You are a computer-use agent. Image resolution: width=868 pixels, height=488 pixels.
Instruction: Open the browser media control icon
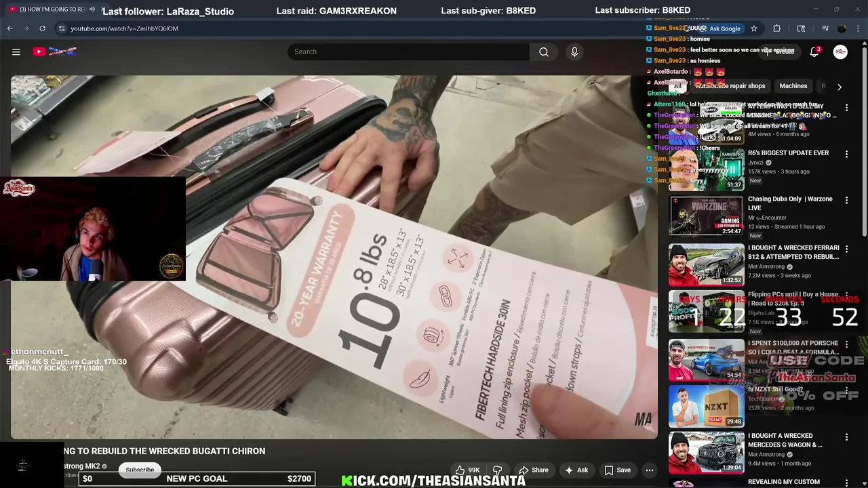click(x=825, y=28)
